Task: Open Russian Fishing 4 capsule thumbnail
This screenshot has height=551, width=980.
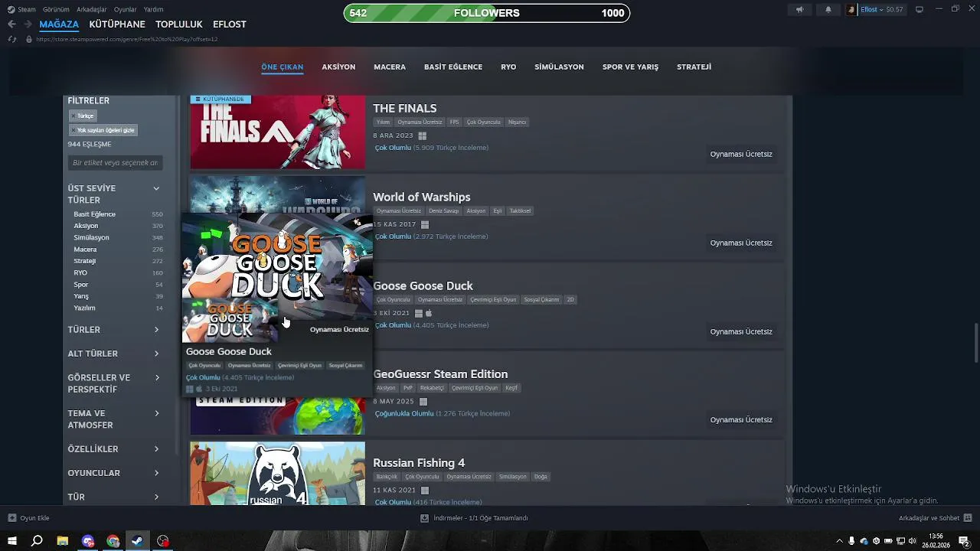Action: pos(277,473)
